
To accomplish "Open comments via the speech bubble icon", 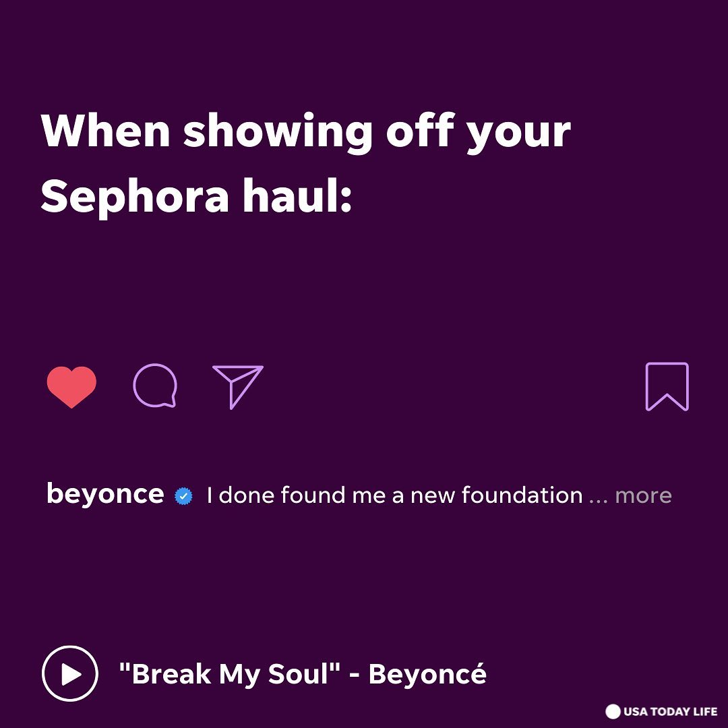I will coord(155,386).
